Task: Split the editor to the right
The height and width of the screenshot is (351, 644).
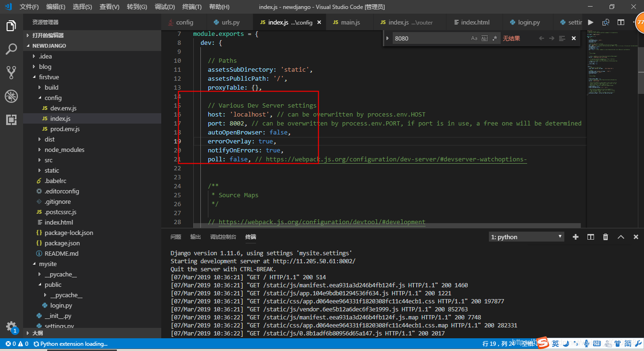Action: tap(621, 22)
